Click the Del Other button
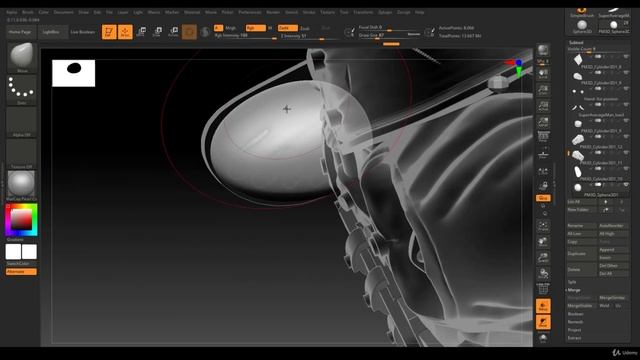 [x=613, y=266]
